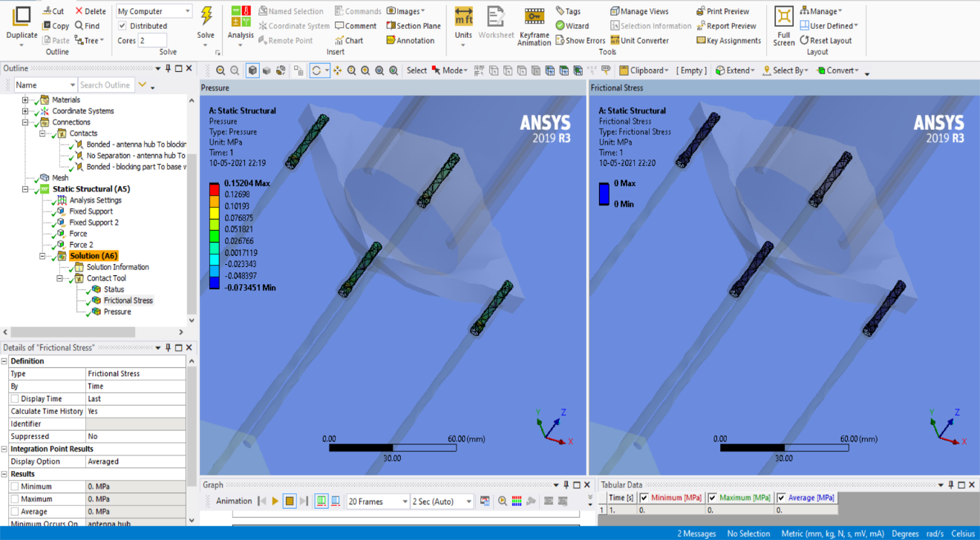Select Fixed Support 2 in tree
This screenshot has height=540, width=980.
[x=94, y=223]
